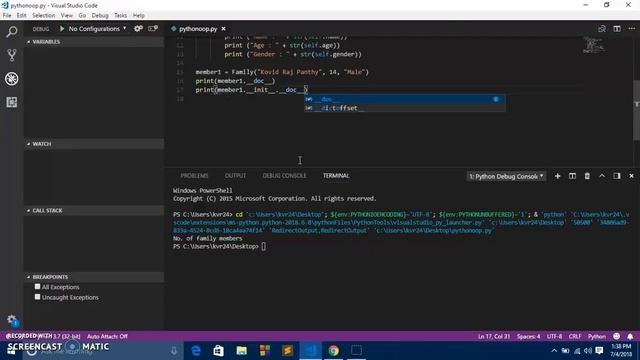The height and width of the screenshot is (360, 640).
Task: Start debugging with green play arrow
Action: pos(62,29)
